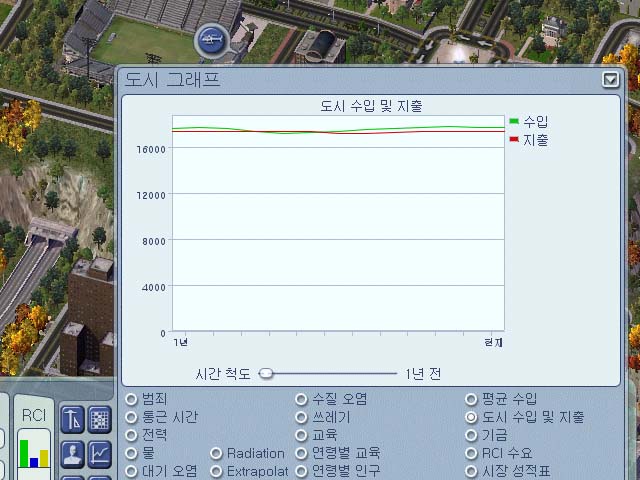The image size is (640, 480).
Task: Click the 현재 x-axis label
Action: click(x=493, y=342)
